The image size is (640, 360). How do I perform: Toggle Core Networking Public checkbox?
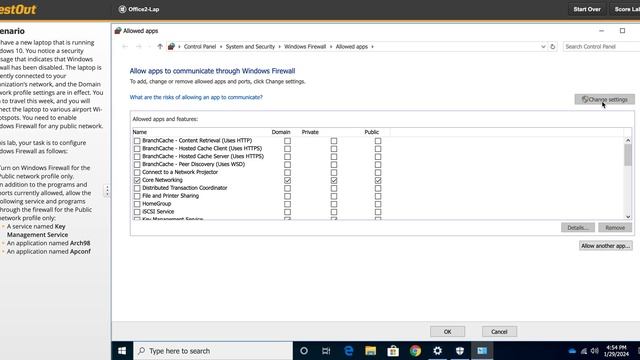[x=378, y=180]
